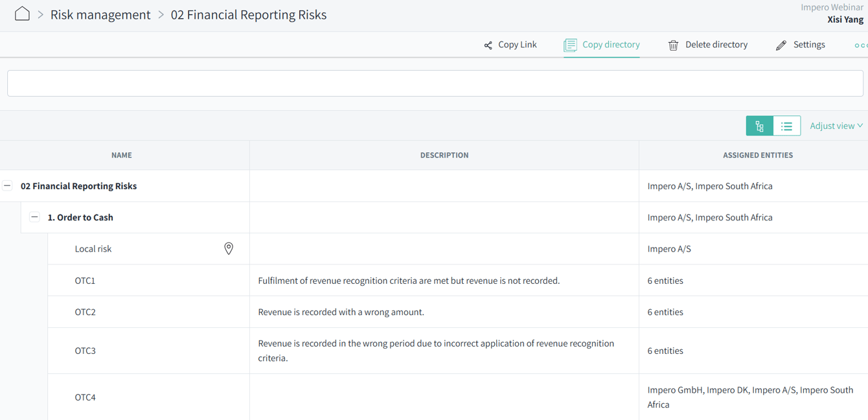Click the Copy Link share icon
Screen dimensions: 868x420
pyautogui.click(x=488, y=45)
